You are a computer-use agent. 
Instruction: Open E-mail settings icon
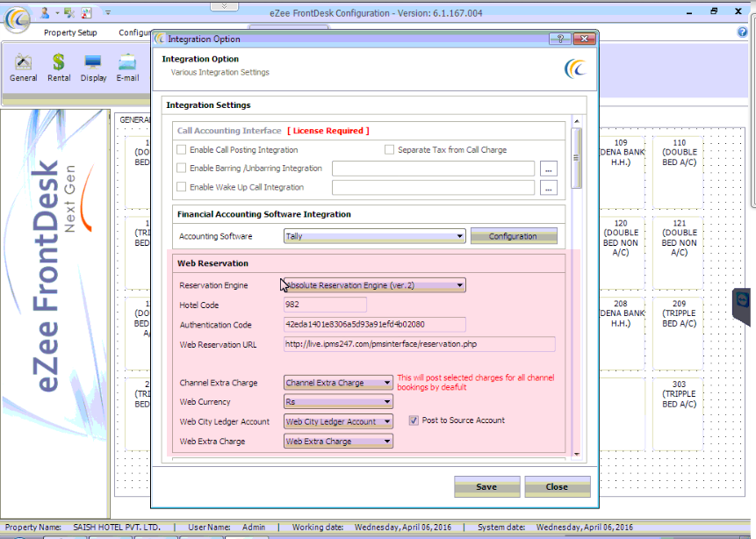point(127,68)
